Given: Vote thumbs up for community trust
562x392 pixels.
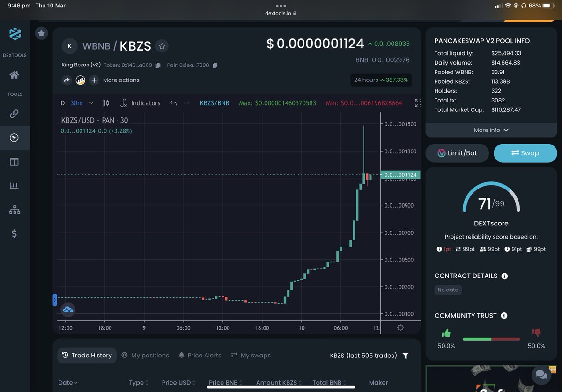Looking at the screenshot, I should coord(446,334).
